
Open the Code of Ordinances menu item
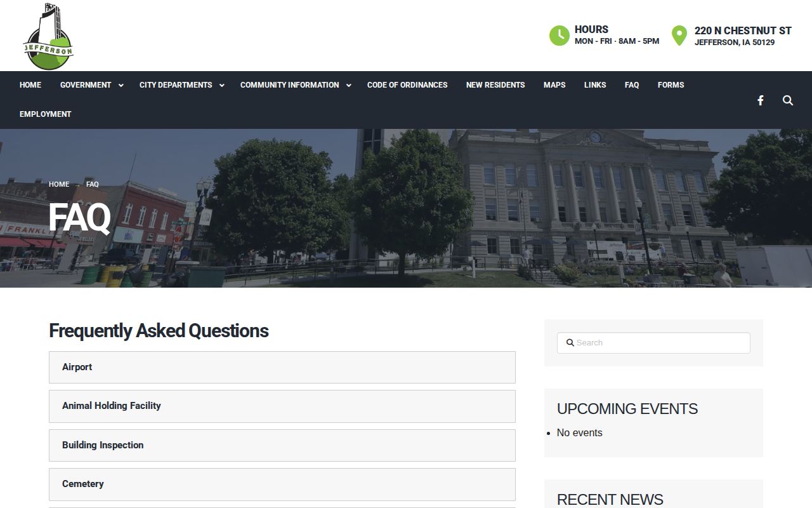(x=407, y=85)
